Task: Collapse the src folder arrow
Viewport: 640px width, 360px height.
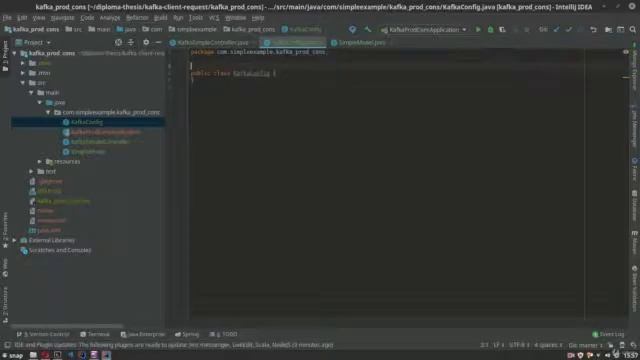Action: click(23, 83)
